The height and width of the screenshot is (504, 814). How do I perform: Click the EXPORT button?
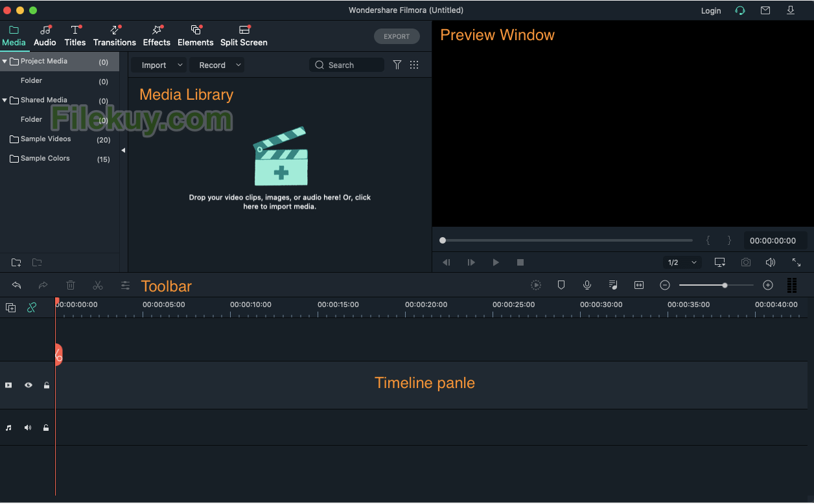[397, 36]
